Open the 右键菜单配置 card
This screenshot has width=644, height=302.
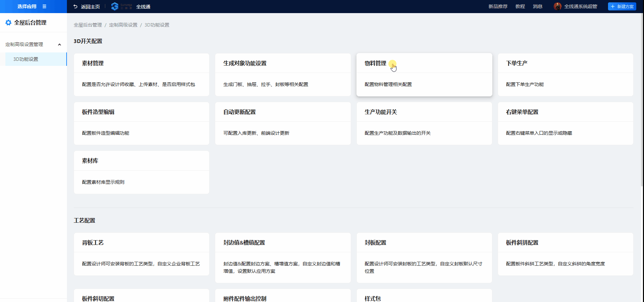tap(566, 123)
